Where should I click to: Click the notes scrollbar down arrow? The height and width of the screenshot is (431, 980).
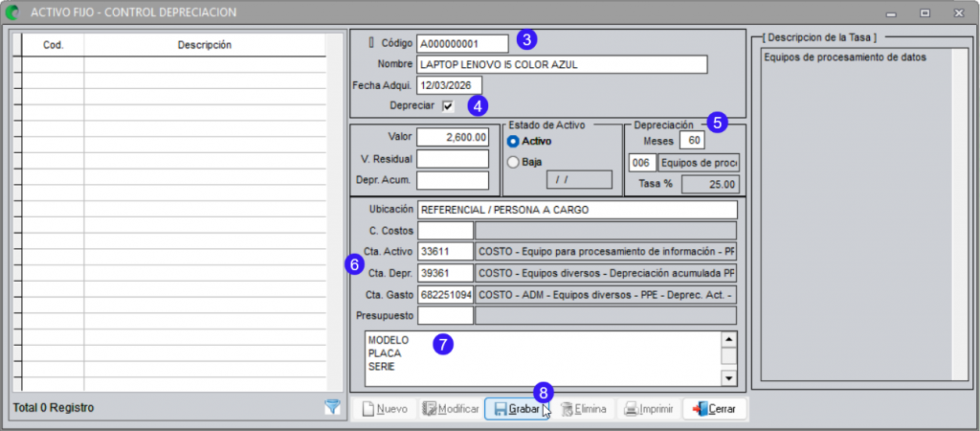coord(728,377)
